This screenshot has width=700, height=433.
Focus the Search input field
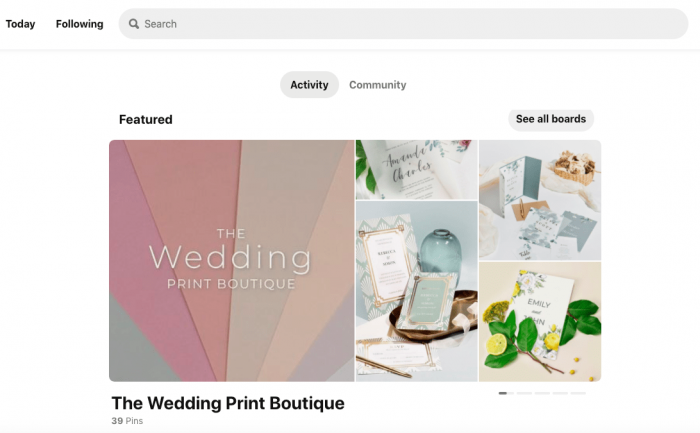tap(403, 24)
